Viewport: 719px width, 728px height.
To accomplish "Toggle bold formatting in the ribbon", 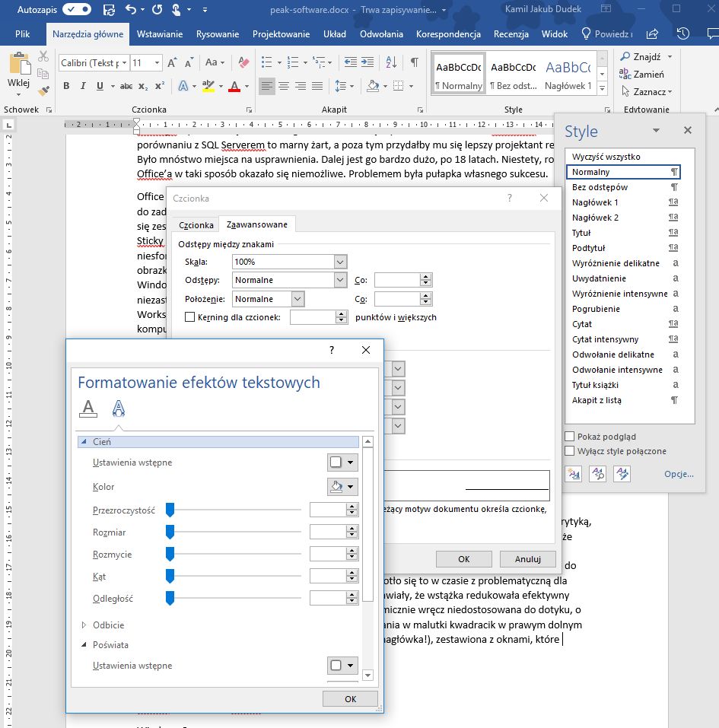I will (66, 86).
